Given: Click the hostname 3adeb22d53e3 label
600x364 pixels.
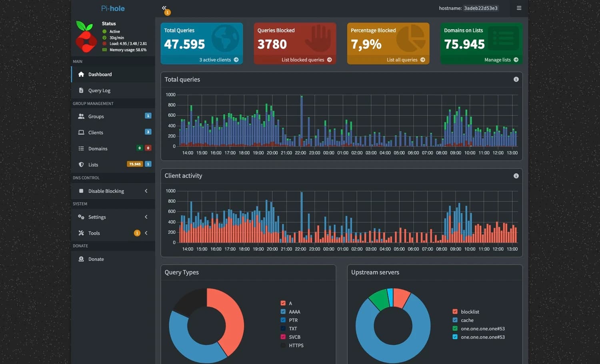Looking at the screenshot, I should (x=481, y=8).
